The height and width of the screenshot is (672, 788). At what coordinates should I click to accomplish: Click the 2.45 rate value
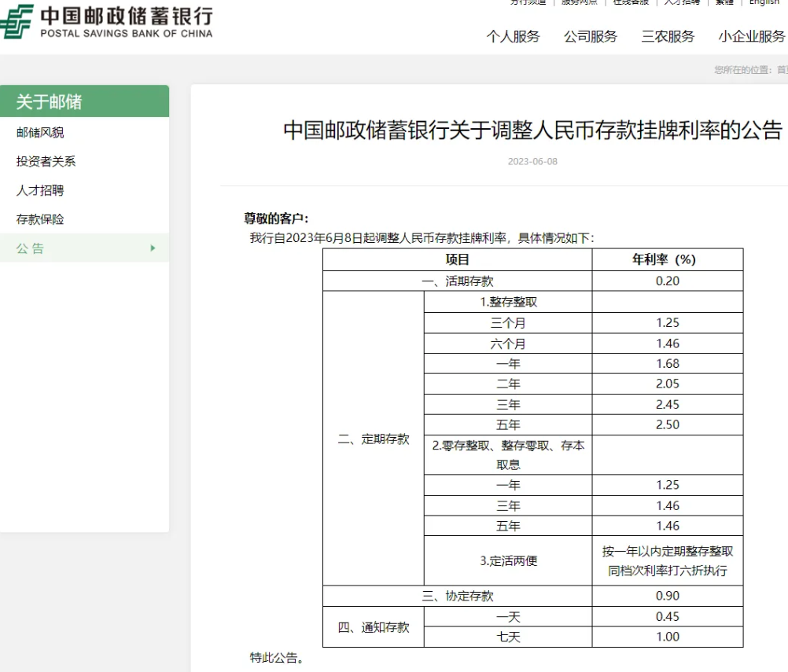click(668, 404)
